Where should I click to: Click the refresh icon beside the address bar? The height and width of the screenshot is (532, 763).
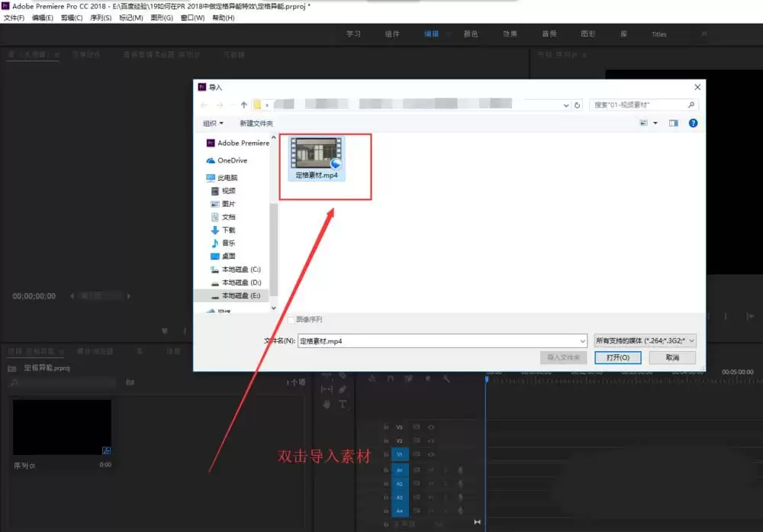click(578, 105)
